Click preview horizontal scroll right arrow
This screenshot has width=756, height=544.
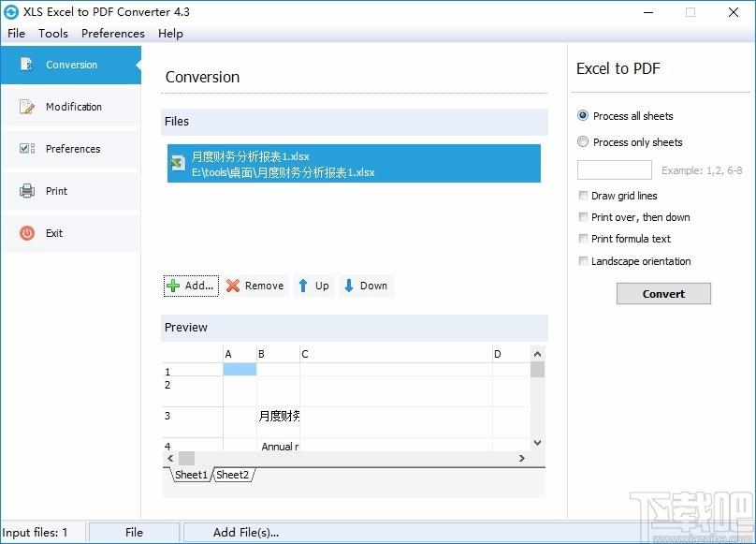click(x=522, y=458)
